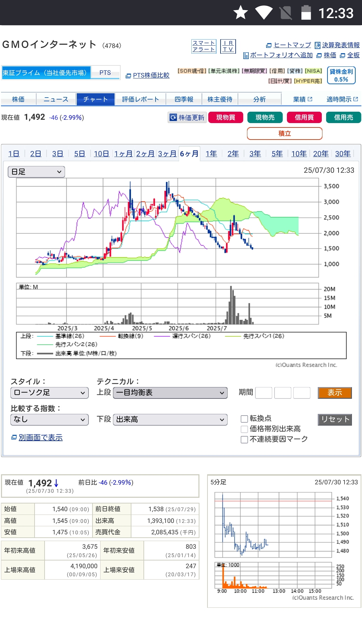362x644 pixels.
Task: Switch to PTS market tab
Action: click(x=105, y=73)
